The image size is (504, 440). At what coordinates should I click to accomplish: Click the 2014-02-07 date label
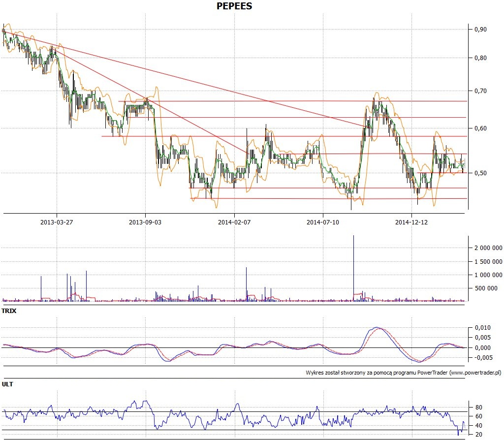tap(234, 222)
